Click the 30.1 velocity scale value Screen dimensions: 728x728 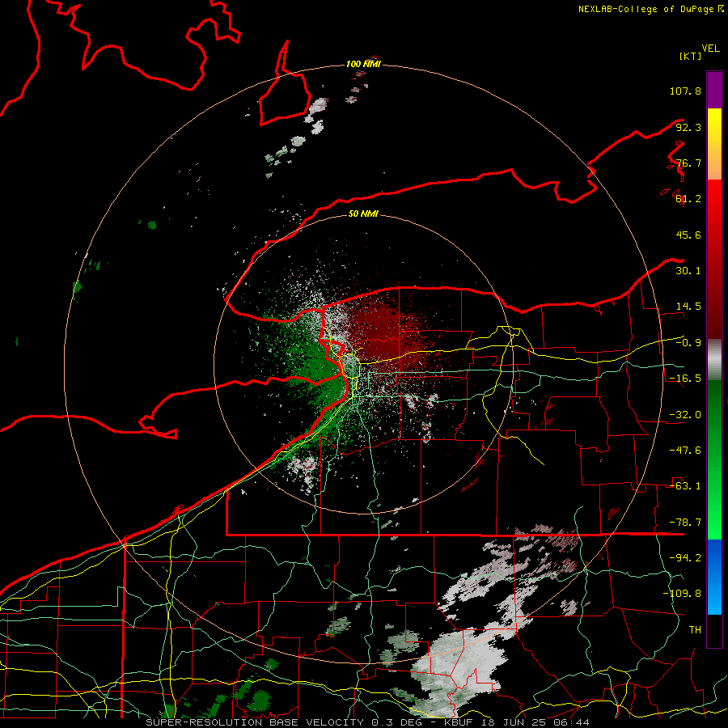(x=688, y=271)
